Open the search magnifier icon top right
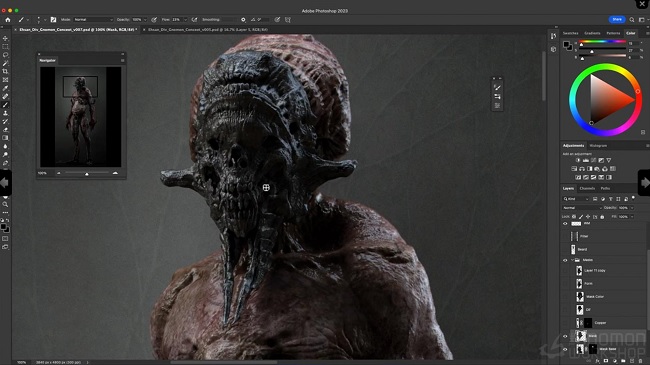Screen dimensions: 650x365 pos(632,19)
